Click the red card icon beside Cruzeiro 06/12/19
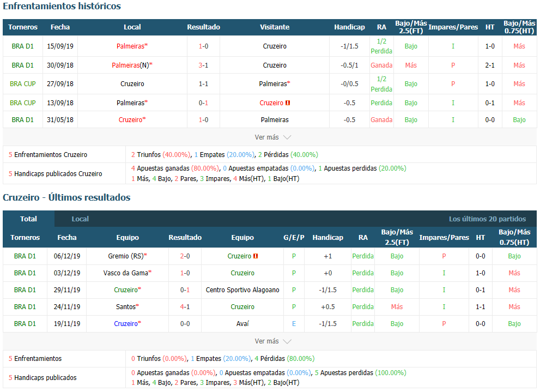This screenshot has height=392, width=540. pyautogui.click(x=256, y=256)
